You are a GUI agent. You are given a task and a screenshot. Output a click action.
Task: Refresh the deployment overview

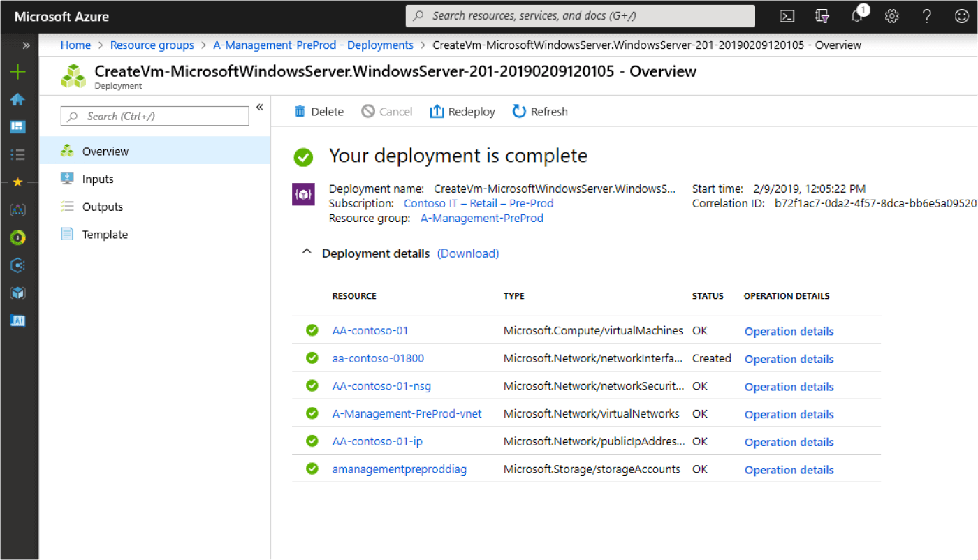click(x=540, y=112)
